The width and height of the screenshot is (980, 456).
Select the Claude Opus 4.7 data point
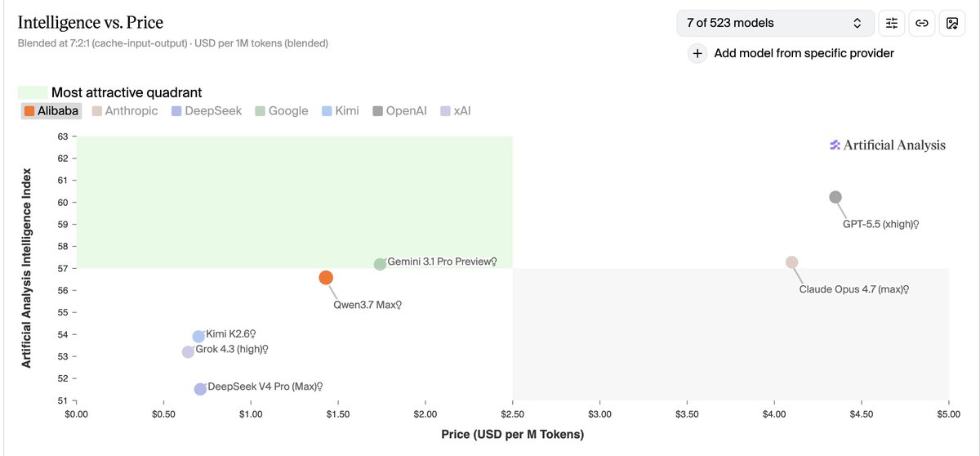[791, 262]
